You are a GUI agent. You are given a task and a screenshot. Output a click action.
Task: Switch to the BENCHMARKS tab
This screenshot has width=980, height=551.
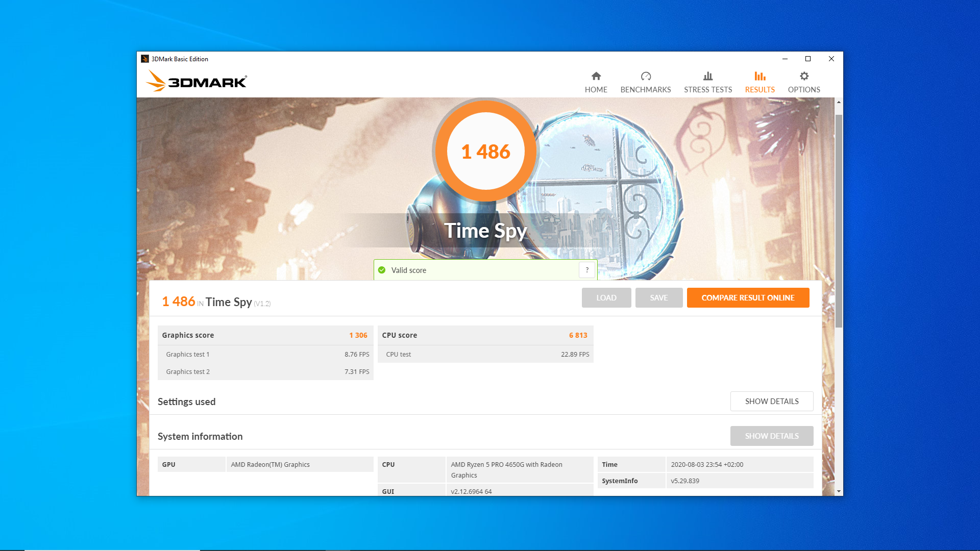[646, 90]
